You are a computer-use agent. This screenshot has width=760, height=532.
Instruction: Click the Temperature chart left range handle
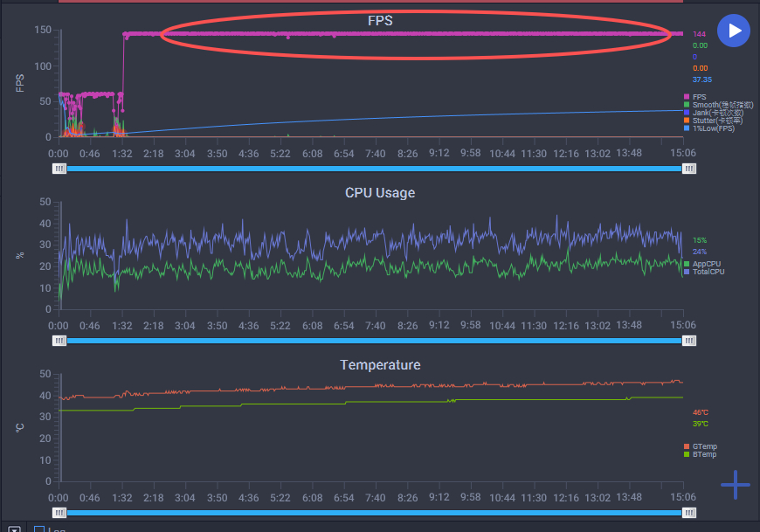pos(59,513)
